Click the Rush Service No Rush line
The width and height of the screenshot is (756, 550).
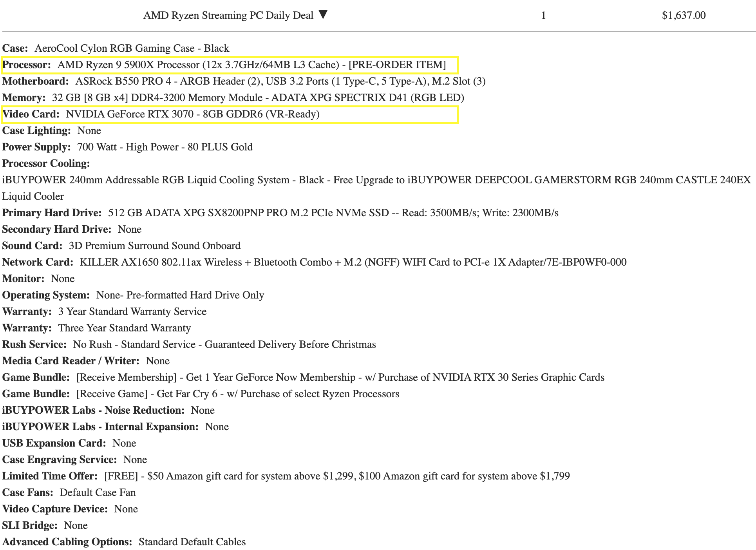tap(189, 345)
